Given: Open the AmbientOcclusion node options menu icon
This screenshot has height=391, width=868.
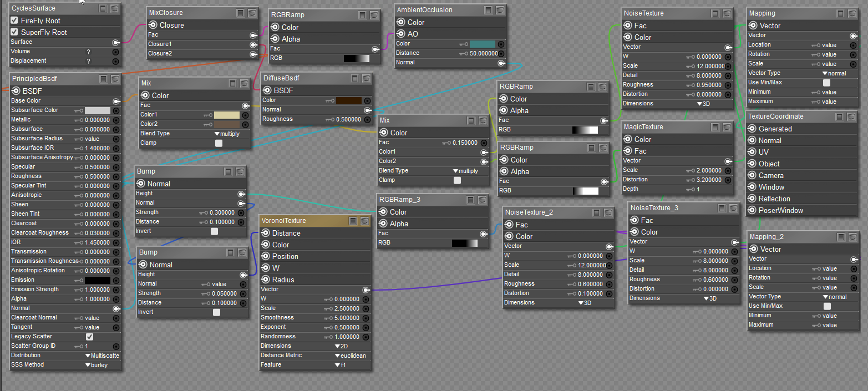Looking at the screenshot, I should 489,10.
